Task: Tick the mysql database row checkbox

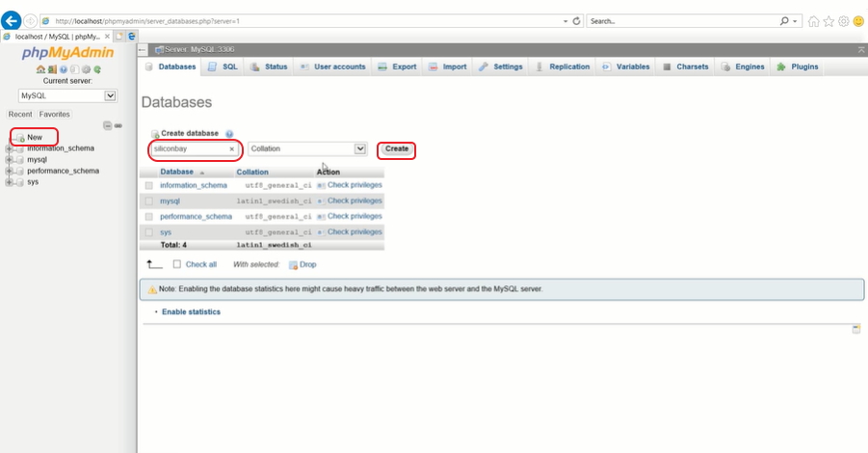Action: pos(149,201)
